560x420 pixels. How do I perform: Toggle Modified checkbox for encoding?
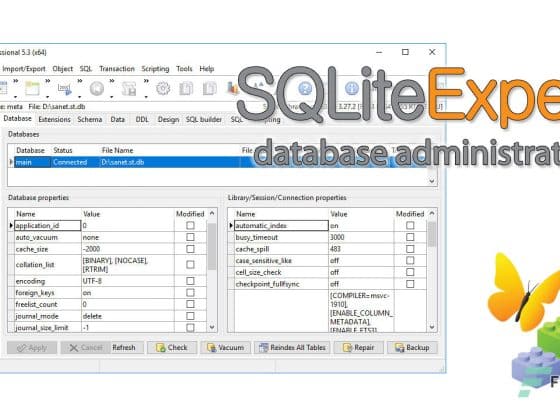pyautogui.click(x=190, y=281)
